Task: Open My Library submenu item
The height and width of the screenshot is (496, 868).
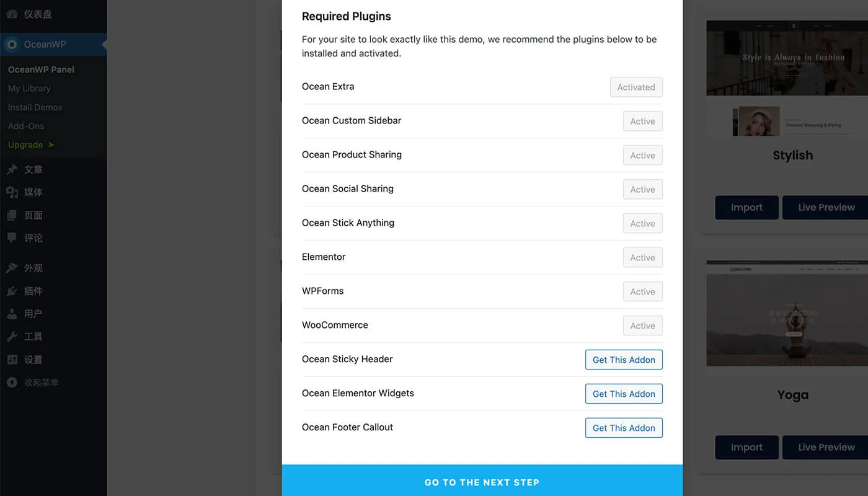Action: [x=29, y=89]
